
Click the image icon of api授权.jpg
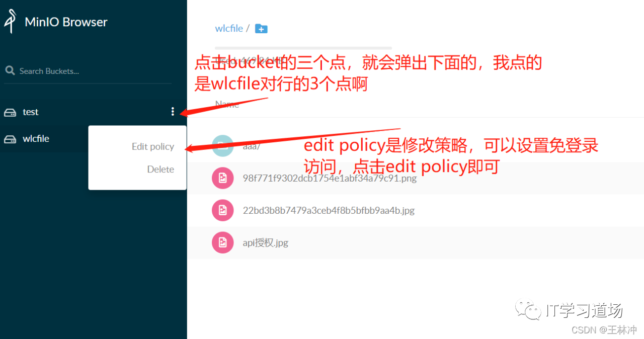coord(223,242)
